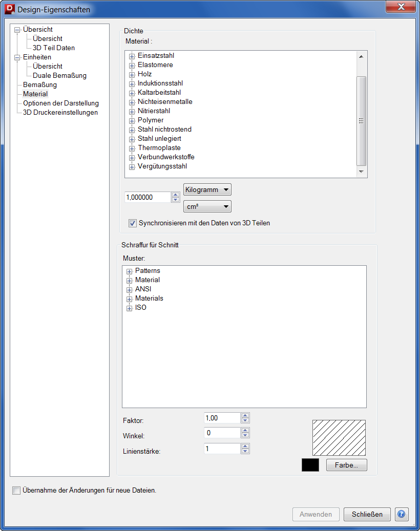The image size is (420, 531).
Task: Expand the ISO hatch group
Action: click(129, 308)
